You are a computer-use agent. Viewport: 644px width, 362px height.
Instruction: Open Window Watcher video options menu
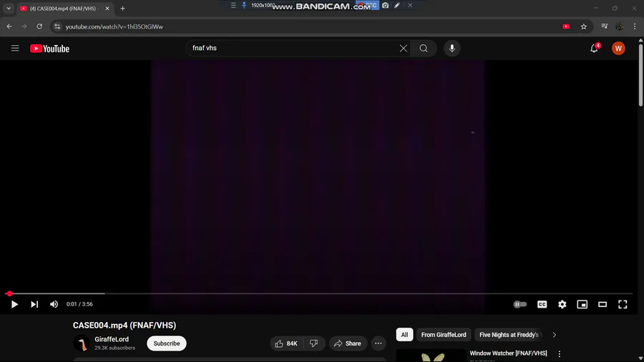click(x=560, y=354)
